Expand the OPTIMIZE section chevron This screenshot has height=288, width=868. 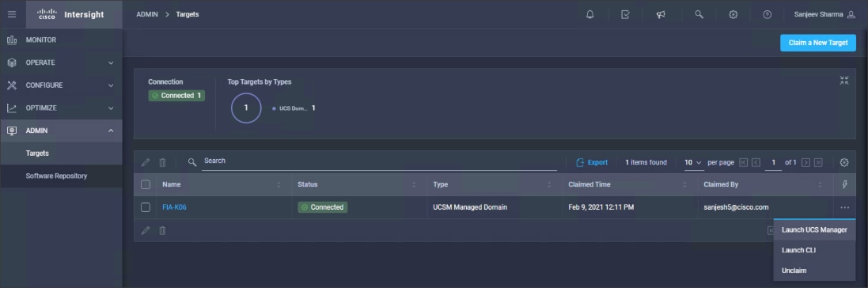[x=111, y=108]
